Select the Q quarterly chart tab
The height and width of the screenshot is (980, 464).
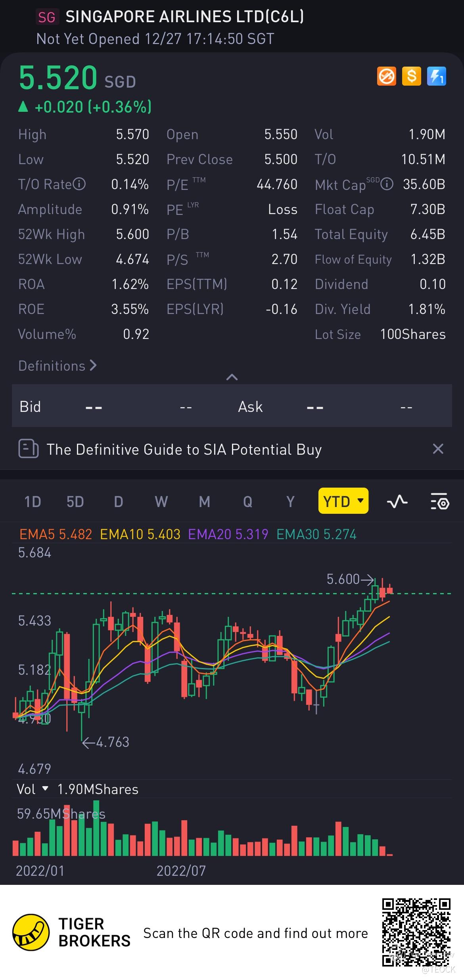click(x=247, y=501)
